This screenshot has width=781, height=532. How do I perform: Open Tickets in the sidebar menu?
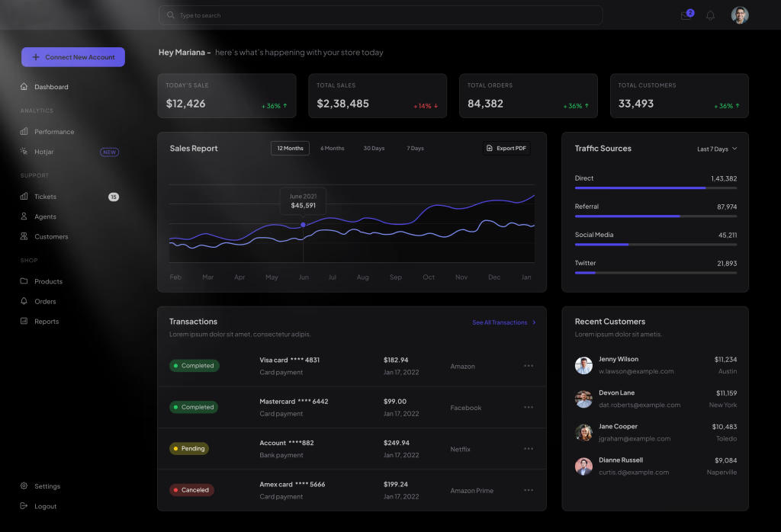click(45, 197)
